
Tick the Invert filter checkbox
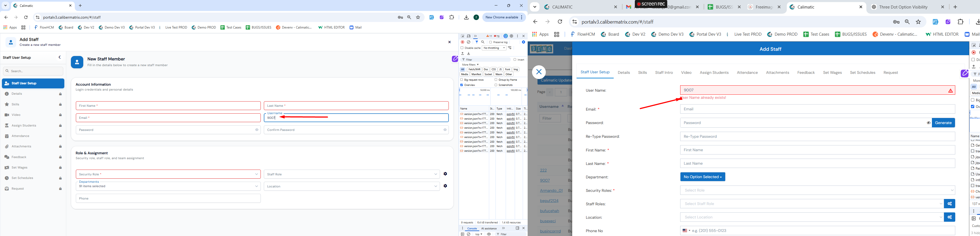[x=515, y=60]
